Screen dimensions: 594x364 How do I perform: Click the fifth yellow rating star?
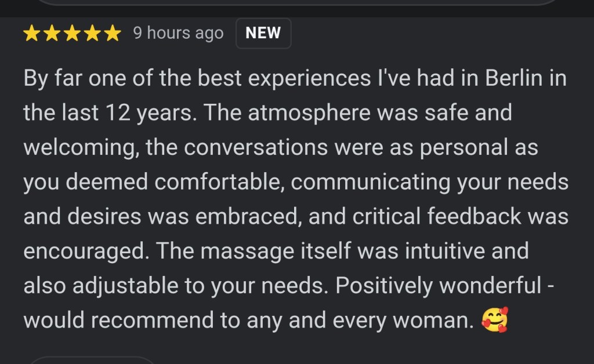tap(111, 34)
